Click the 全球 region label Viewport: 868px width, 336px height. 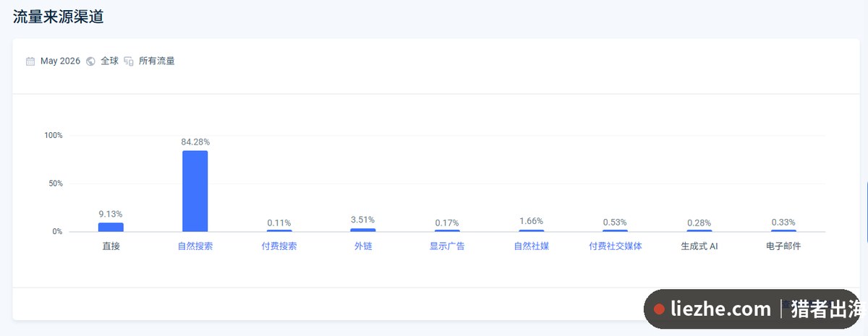109,61
